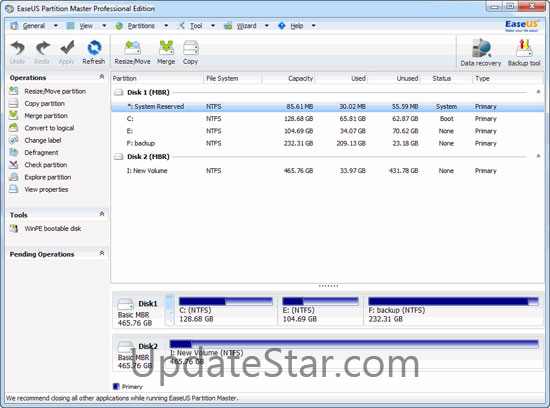Click the Defragment icon
The image size is (550, 408).
click(x=14, y=152)
